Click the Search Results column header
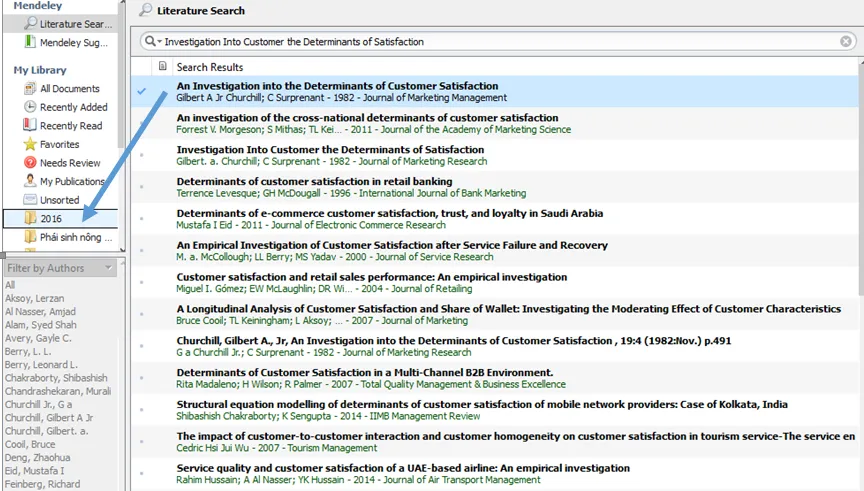864x491 pixels. point(209,67)
